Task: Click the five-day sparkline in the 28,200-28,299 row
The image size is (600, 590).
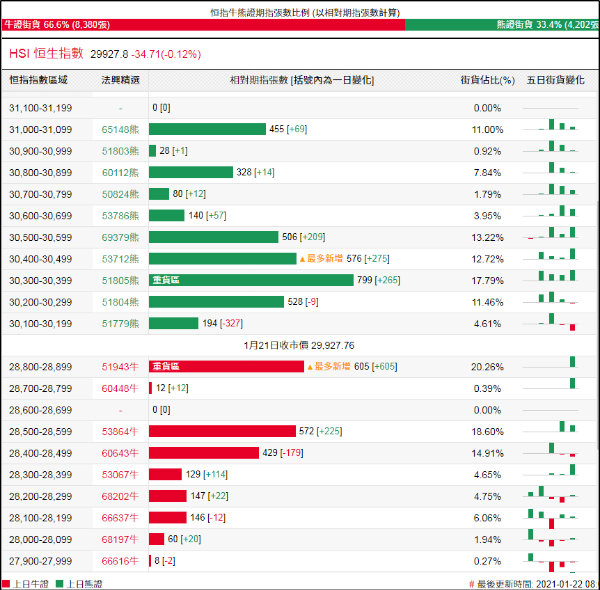Action: click(551, 494)
